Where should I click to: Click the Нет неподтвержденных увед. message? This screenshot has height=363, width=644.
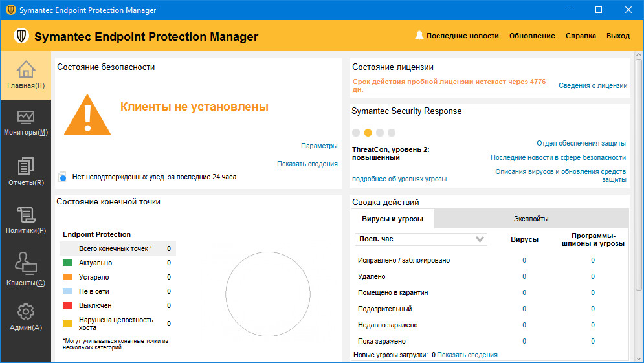(155, 177)
